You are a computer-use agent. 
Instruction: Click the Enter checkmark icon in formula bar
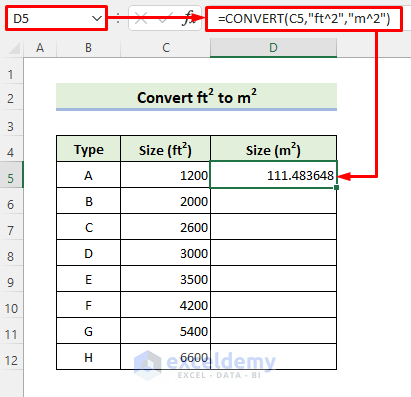pos(165,19)
